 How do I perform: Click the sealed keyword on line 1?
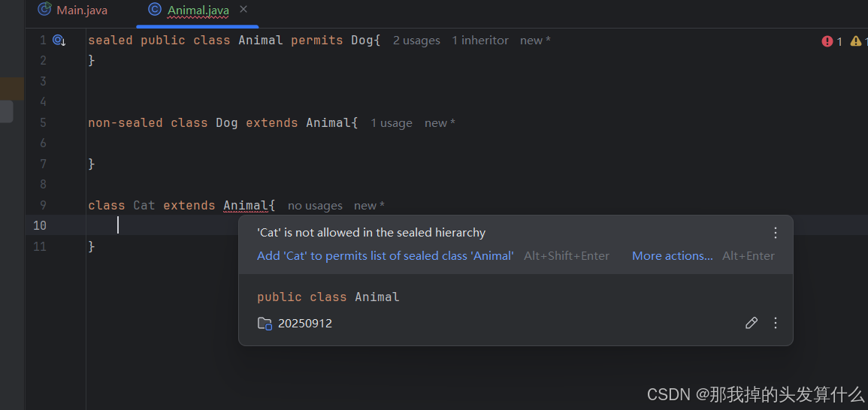point(110,41)
